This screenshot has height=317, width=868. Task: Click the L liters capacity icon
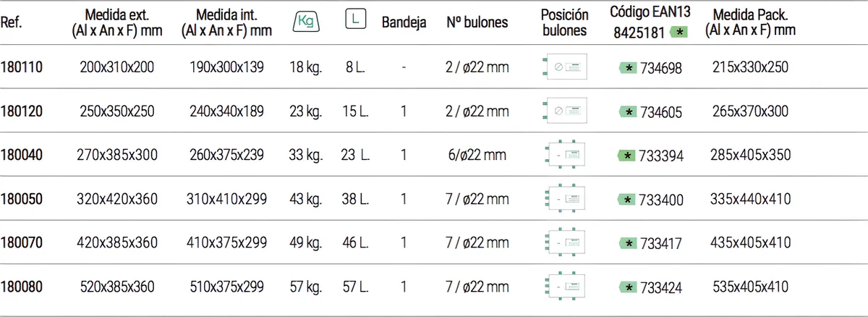click(x=354, y=20)
